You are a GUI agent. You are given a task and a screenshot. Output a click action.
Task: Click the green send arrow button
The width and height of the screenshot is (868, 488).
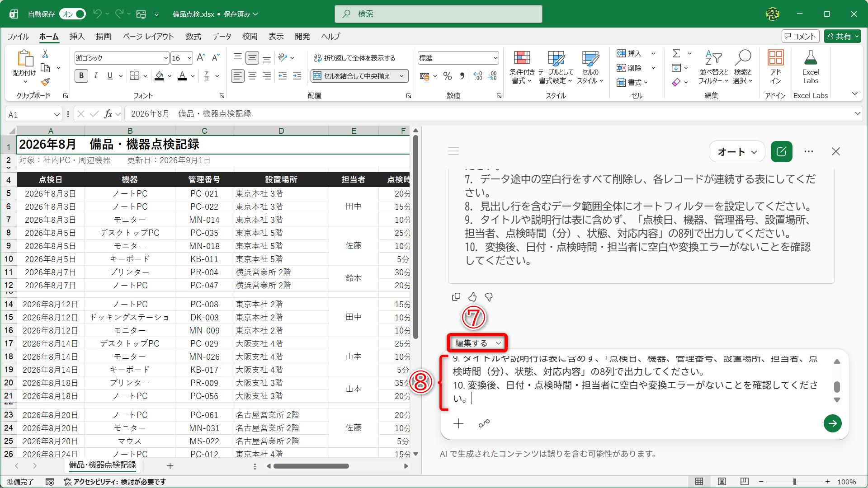pos(833,423)
